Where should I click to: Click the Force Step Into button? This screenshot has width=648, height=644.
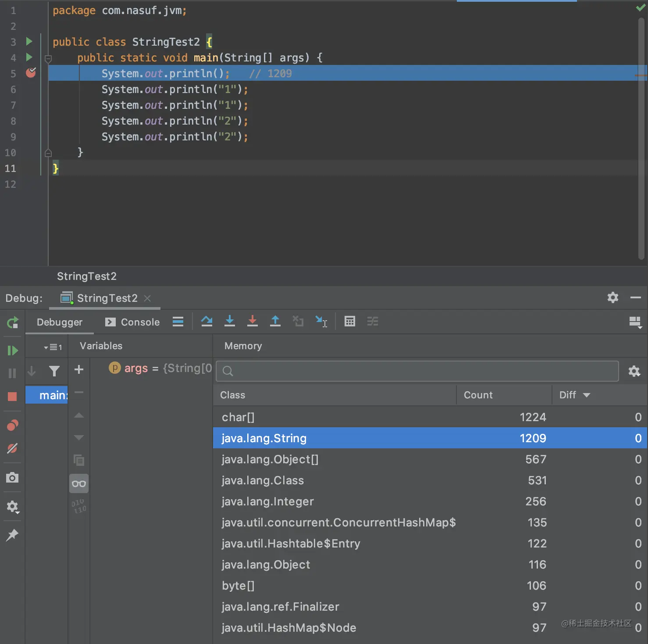(253, 322)
